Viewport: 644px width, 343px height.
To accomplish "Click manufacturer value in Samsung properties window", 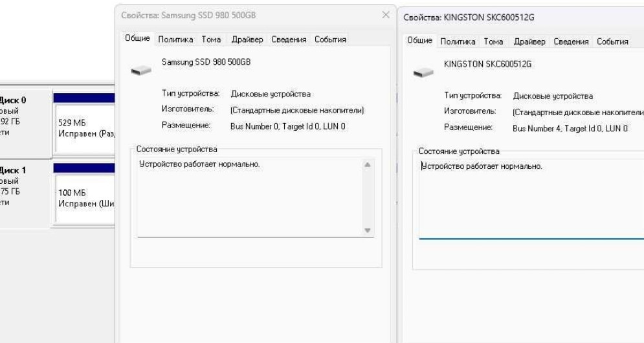I will coord(297,110).
